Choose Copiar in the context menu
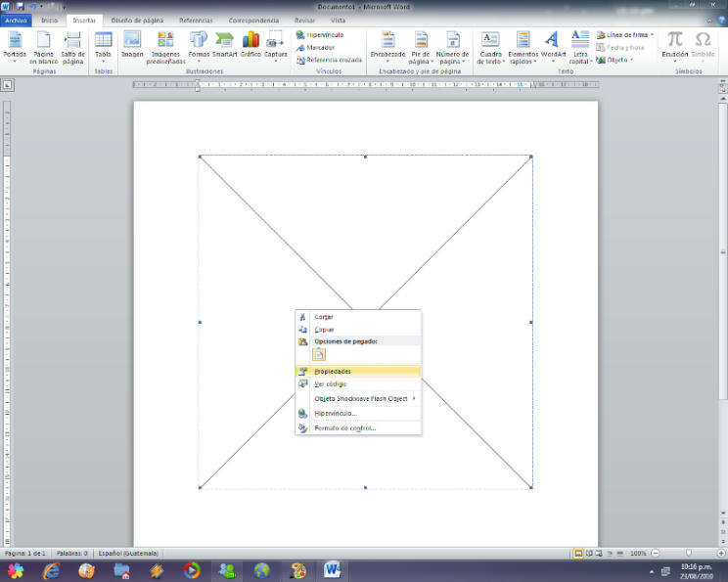The width and height of the screenshot is (728, 582). [358, 330]
